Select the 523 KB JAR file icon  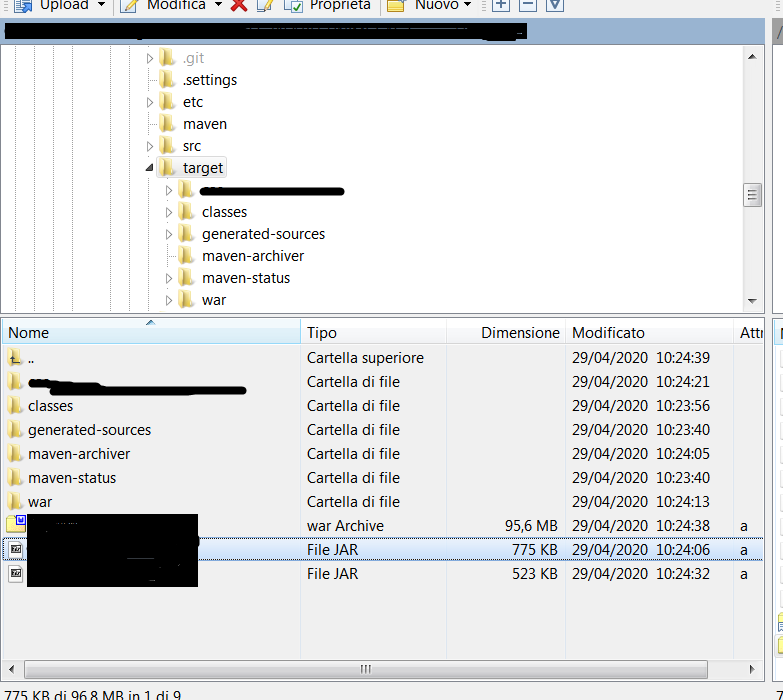tap(15, 574)
